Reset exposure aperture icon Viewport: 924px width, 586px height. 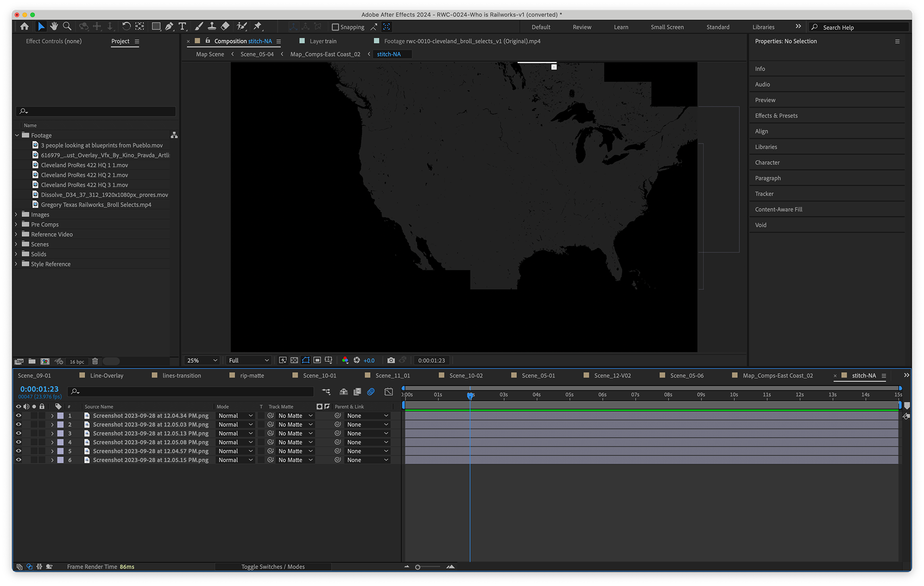pyautogui.click(x=357, y=360)
